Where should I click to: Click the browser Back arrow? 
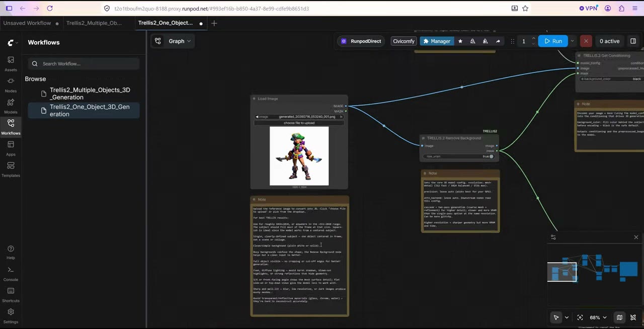point(22,8)
